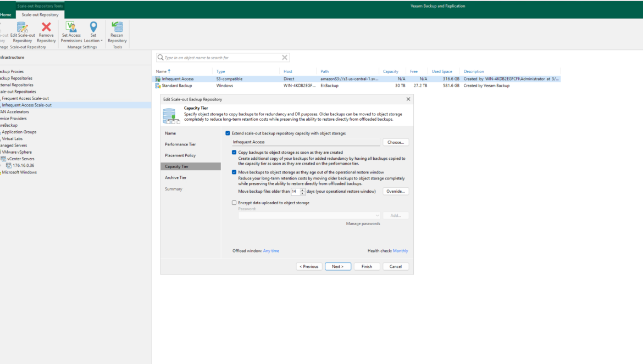The height and width of the screenshot is (364, 643).
Task: Select Scale-out Repositories in the tree
Action: click(18, 92)
